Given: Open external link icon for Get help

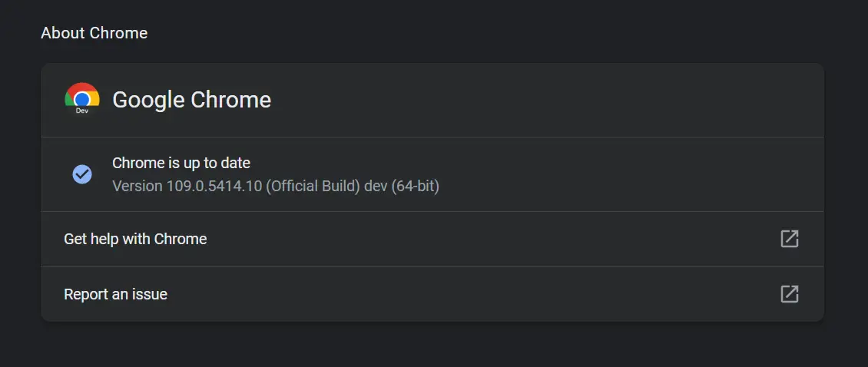Looking at the screenshot, I should coord(790,239).
